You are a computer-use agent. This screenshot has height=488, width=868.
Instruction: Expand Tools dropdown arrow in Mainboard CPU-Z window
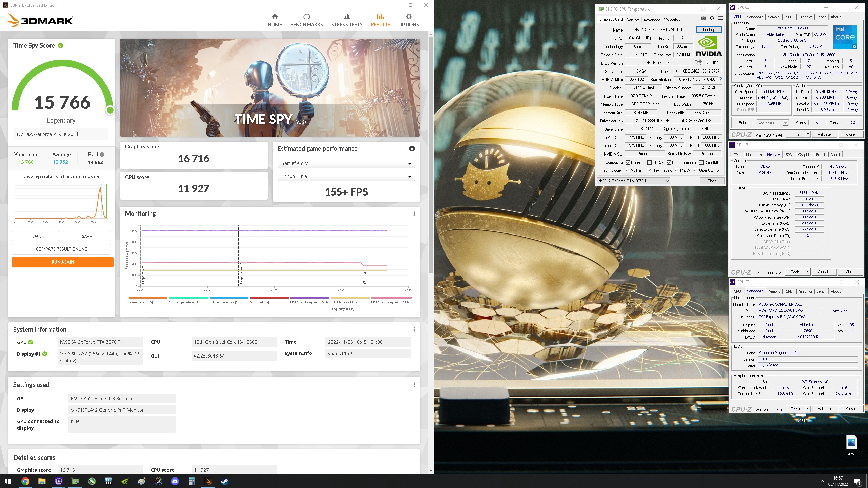807,409
